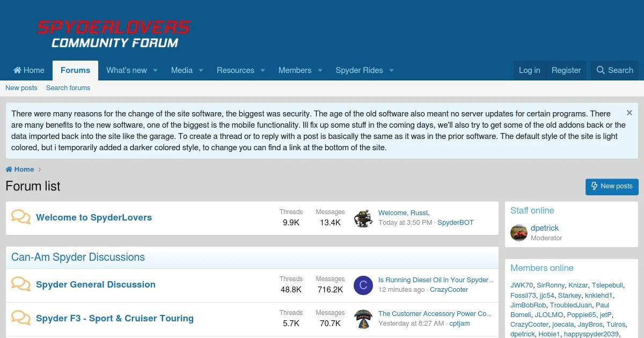
Task: Open the dpetrick staff profile link
Action: [545, 228]
